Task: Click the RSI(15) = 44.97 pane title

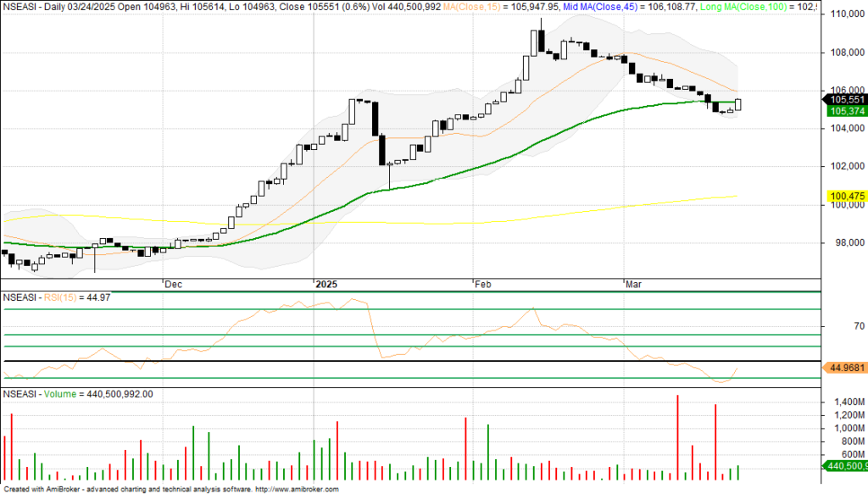Action: tap(56, 297)
